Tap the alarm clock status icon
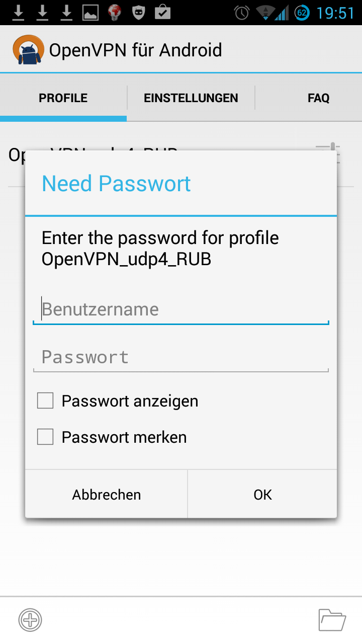 pyautogui.click(x=242, y=13)
